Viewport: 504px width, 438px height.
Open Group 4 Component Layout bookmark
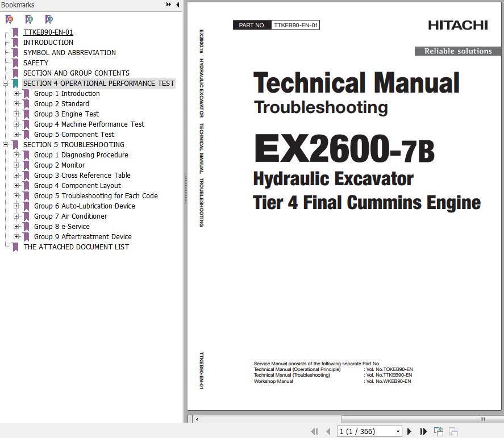(77, 185)
